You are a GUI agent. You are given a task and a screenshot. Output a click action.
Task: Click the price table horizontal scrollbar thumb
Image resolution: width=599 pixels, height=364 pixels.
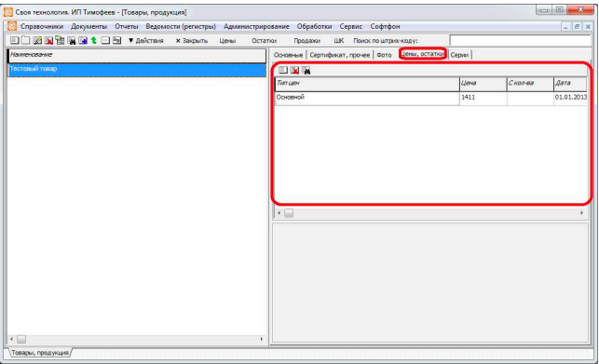pos(289,213)
